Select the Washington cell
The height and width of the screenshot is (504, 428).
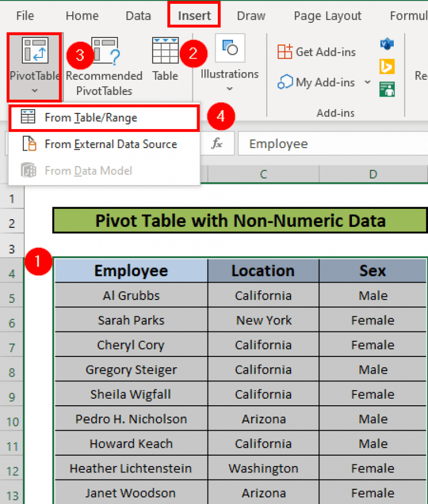[x=263, y=468]
